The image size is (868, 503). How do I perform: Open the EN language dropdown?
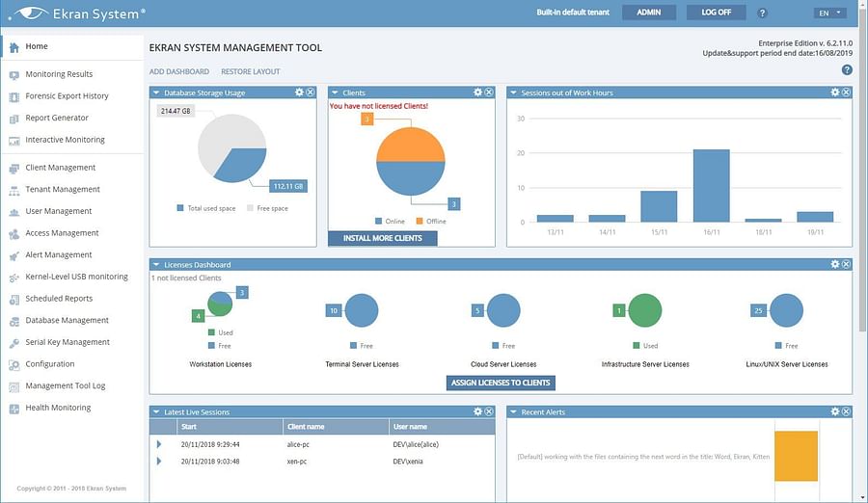coord(829,13)
